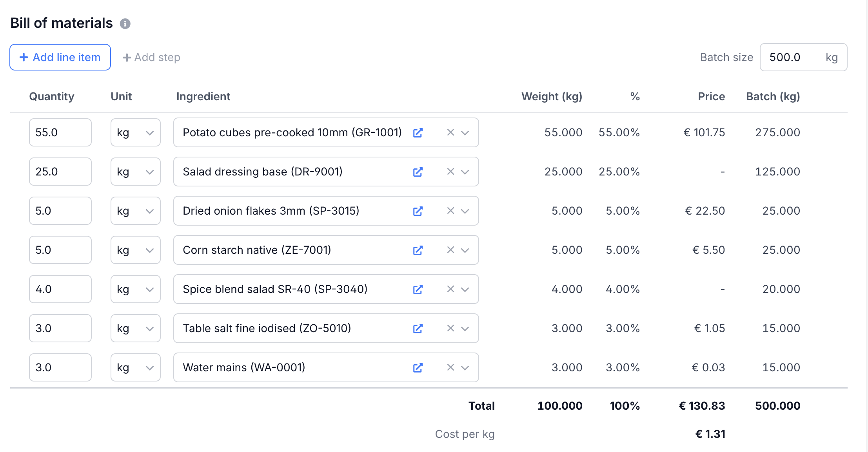
Task: Remove Spice blend salad SR-40 with X icon
Action: click(450, 289)
